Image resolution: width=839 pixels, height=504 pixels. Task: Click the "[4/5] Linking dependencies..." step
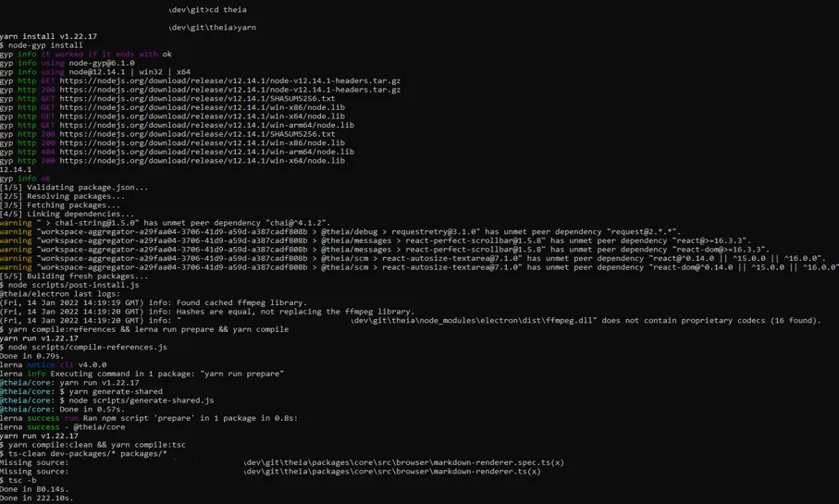pos(67,215)
